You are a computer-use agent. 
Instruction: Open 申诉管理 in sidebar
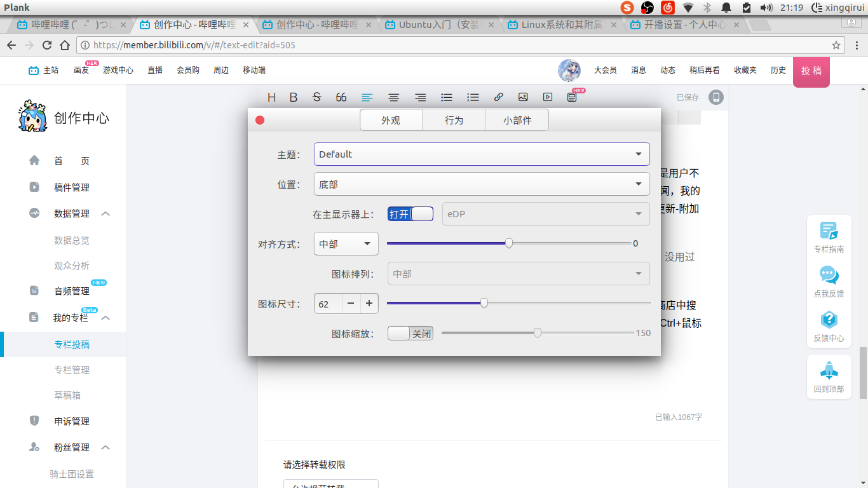click(x=72, y=421)
